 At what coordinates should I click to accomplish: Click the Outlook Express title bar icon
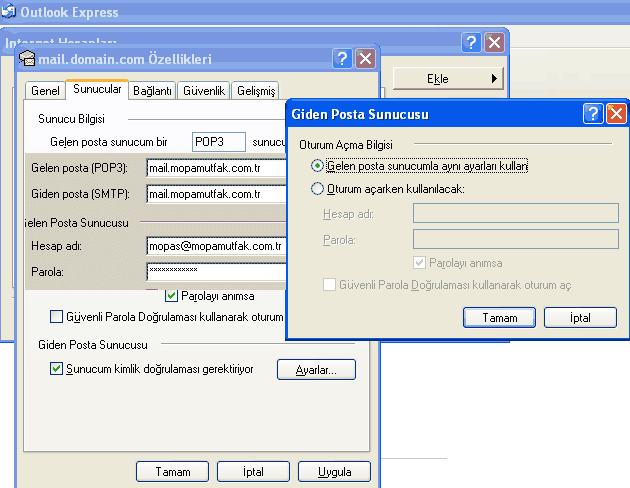(8, 11)
